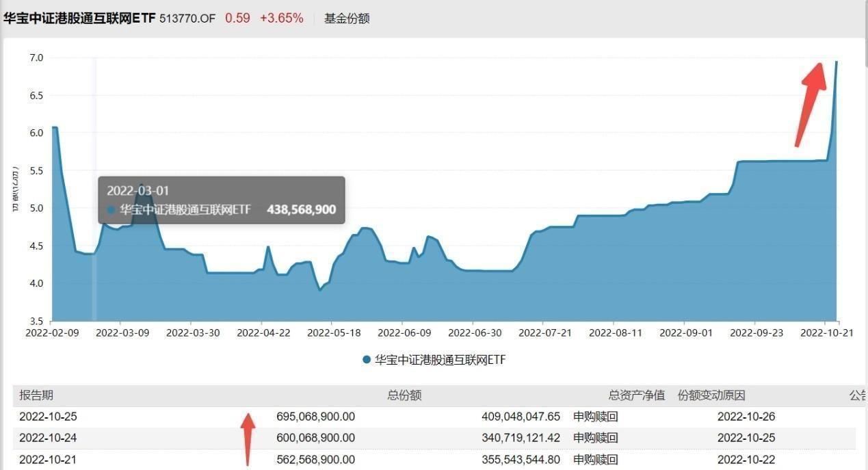Select the 基金份额 tab
This screenshot has width=868, height=470.
pyautogui.click(x=347, y=18)
